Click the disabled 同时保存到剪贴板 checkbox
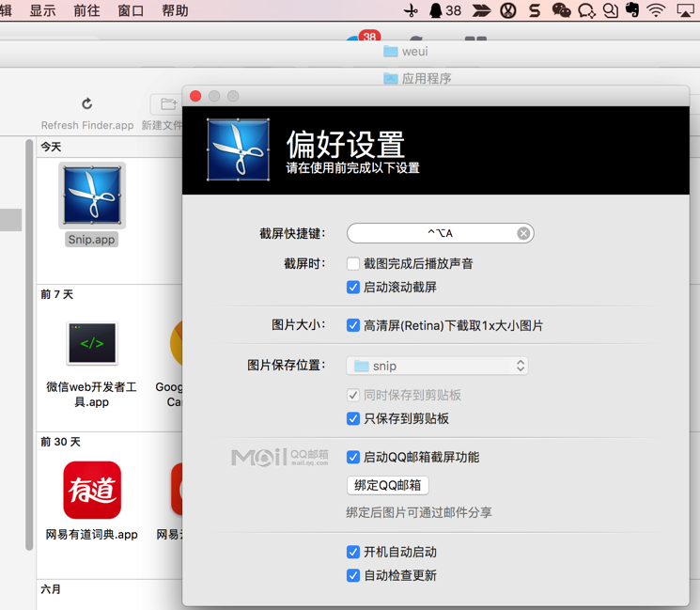 point(352,395)
